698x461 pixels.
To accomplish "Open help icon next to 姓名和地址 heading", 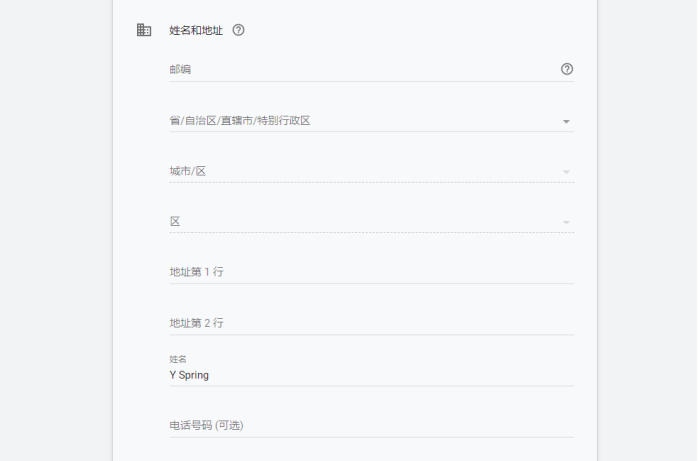I will (x=238, y=30).
